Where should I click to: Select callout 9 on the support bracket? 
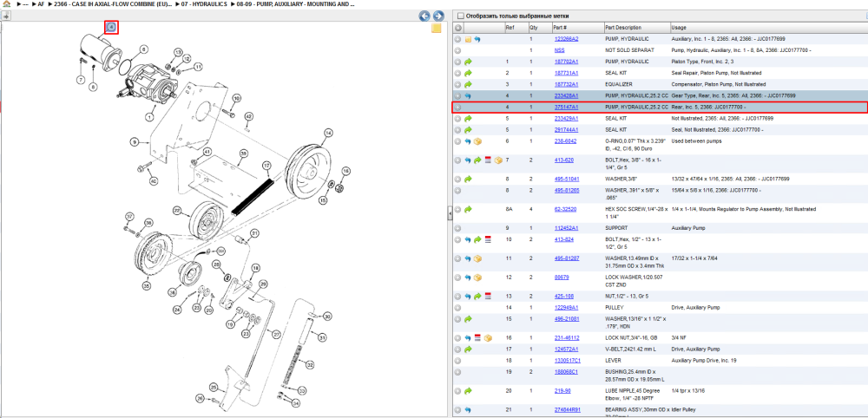click(134, 142)
